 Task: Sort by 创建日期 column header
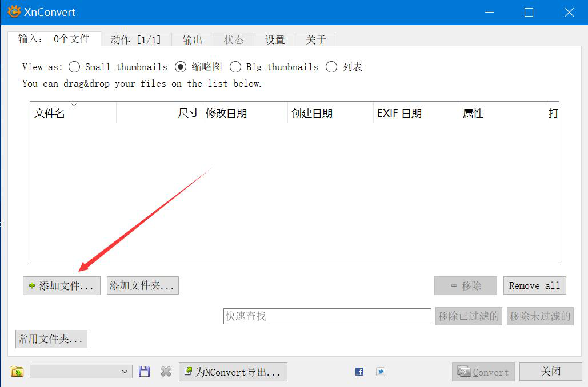coord(330,113)
